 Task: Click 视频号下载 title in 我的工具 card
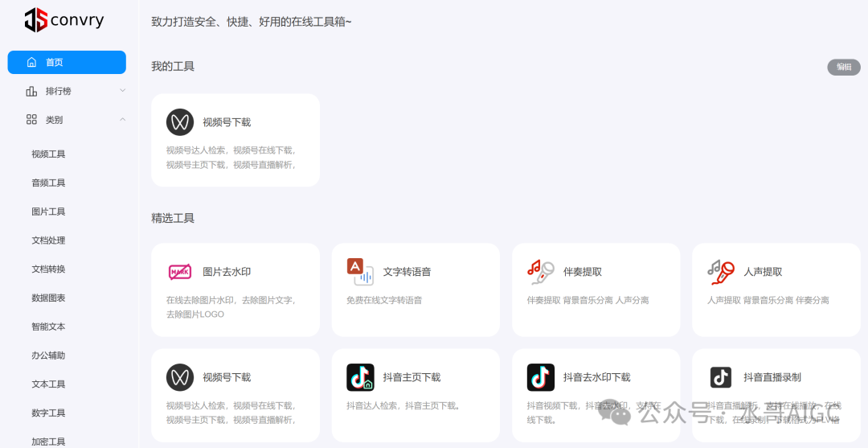point(227,122)
